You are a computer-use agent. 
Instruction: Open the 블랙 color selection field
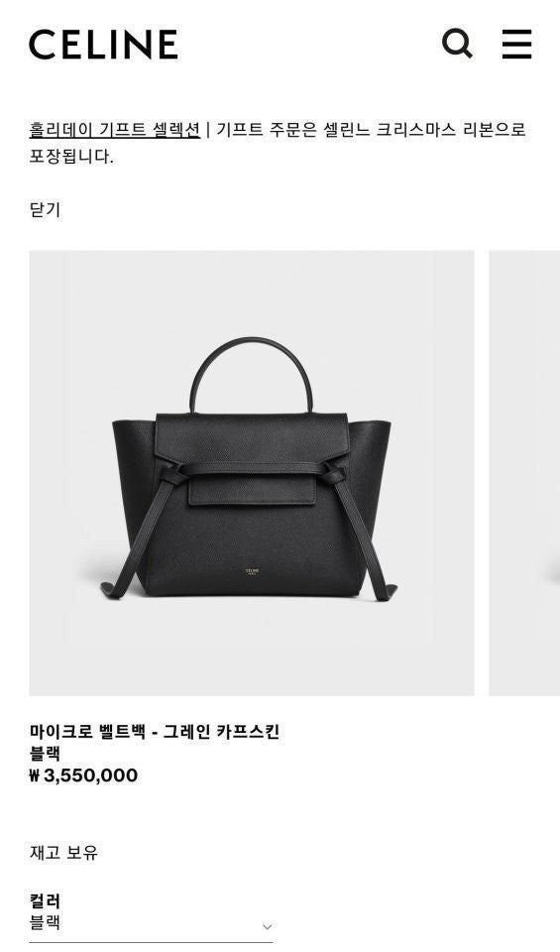pos(151,924)
